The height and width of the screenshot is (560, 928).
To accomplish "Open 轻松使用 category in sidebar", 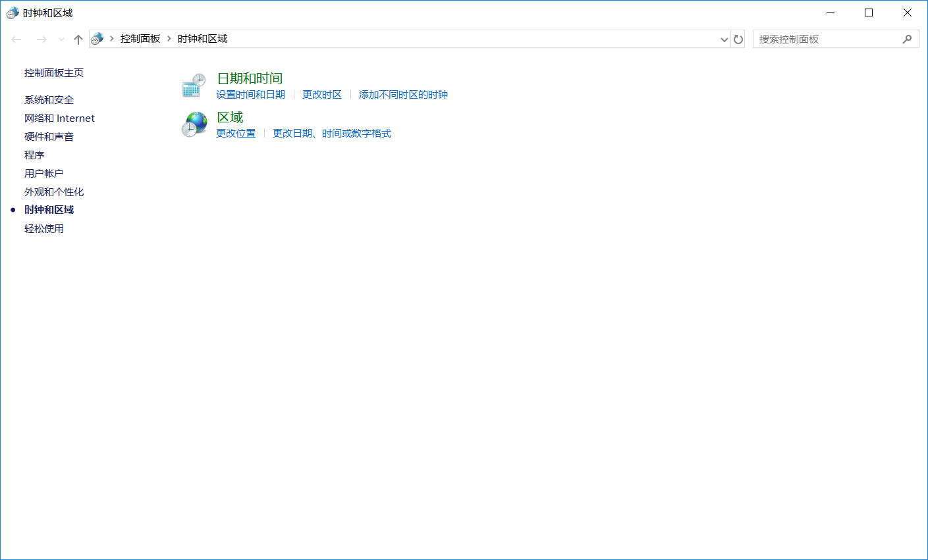I will (44, 229).
